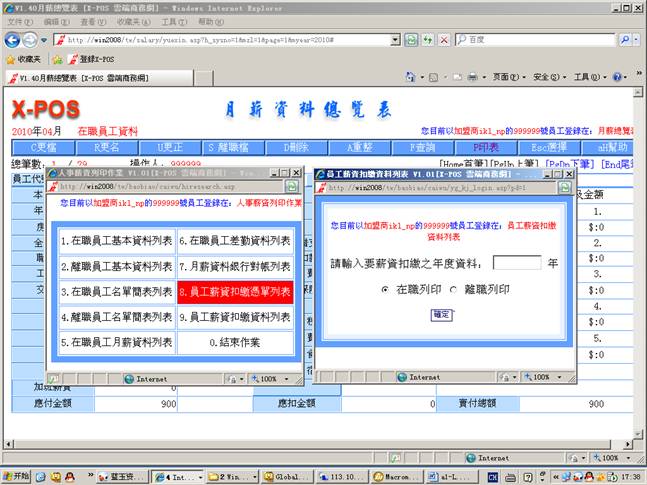
Task: Click the browser Back arrow button
Action: coord(12,39)
